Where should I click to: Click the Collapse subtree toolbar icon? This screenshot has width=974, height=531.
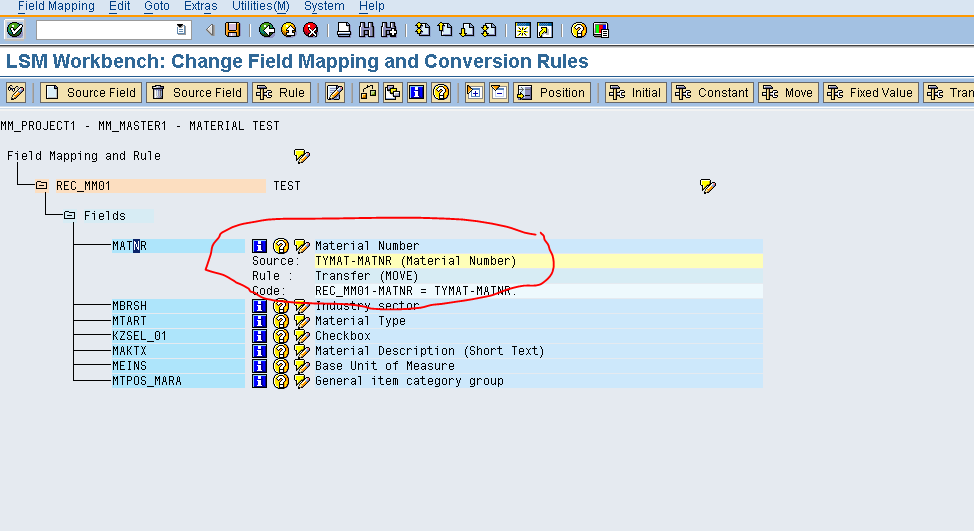[x=499, y=93]
